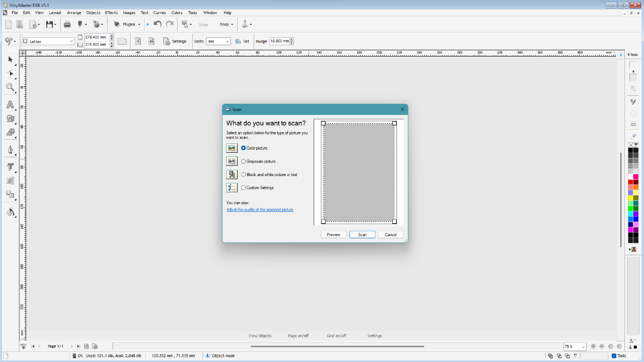This screenshot has width=644, height=362.
Task: Select the letter A text tool
Action: point(10,105)
